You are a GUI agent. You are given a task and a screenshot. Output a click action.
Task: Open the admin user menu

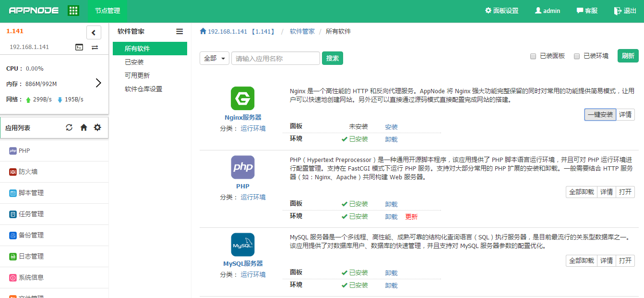[548, 11]
